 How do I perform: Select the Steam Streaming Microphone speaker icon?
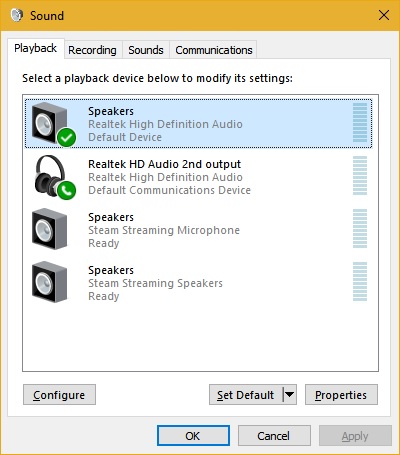click(50, 229)
